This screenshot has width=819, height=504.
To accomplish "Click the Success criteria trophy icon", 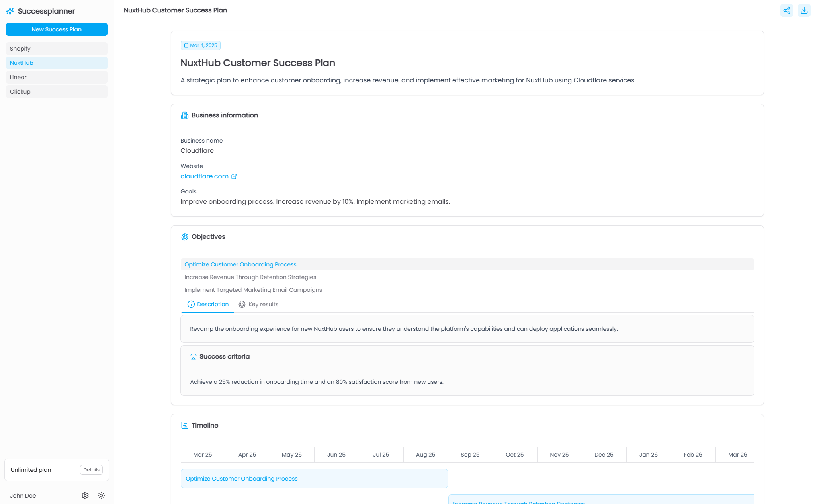I will point(193,356).
